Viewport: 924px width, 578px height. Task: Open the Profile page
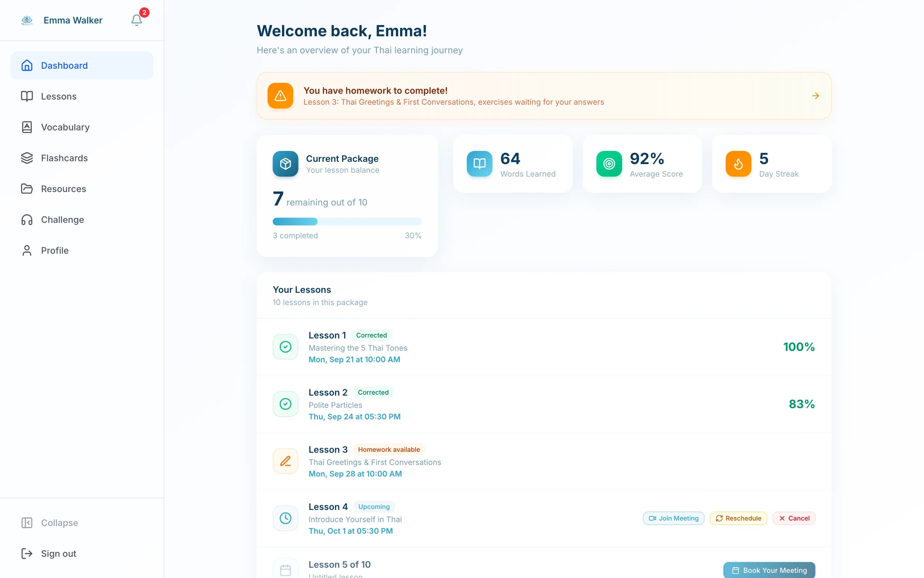tap(82, 250)
